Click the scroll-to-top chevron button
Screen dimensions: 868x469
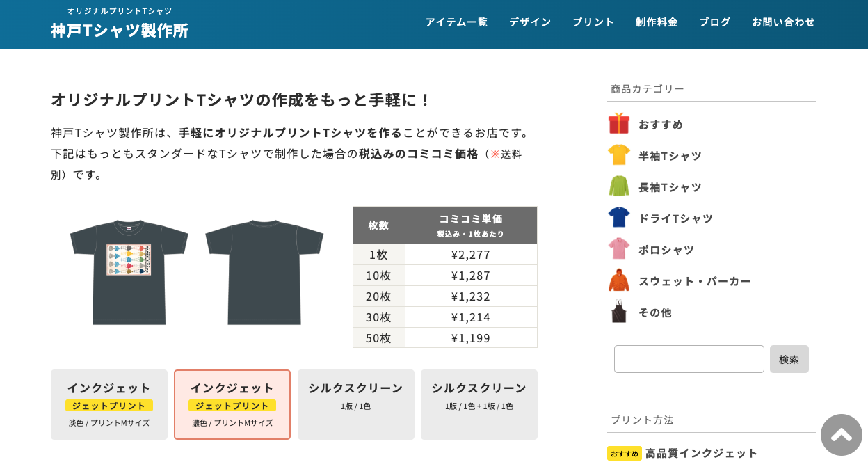click(x=841, y=435)
